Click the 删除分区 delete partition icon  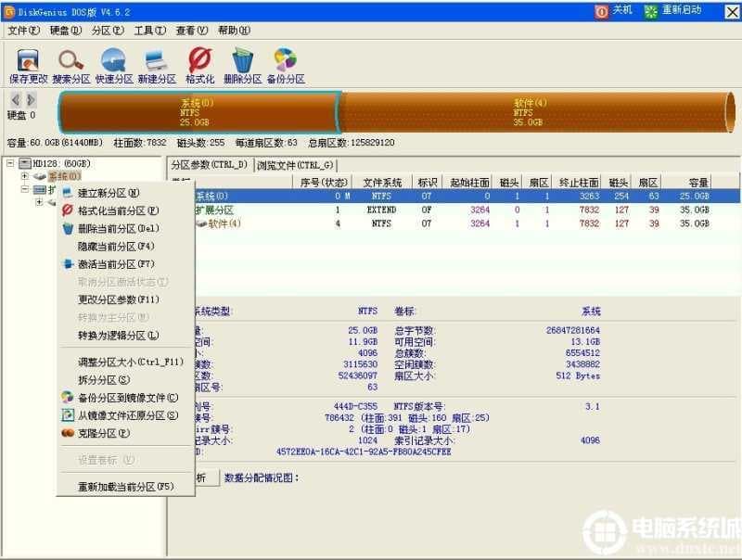243,65
